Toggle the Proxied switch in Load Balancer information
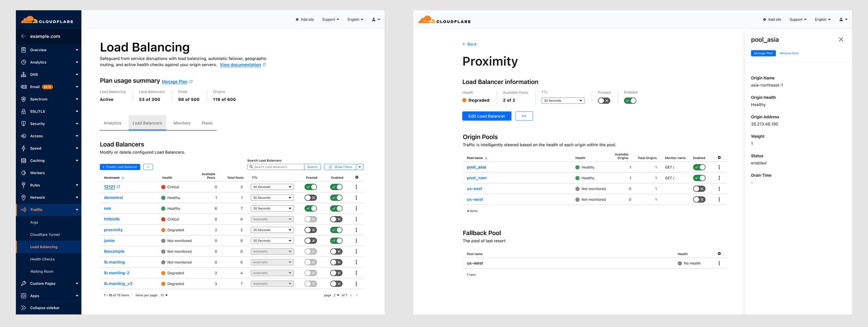The image size is (868, 327). coord(604,101)
